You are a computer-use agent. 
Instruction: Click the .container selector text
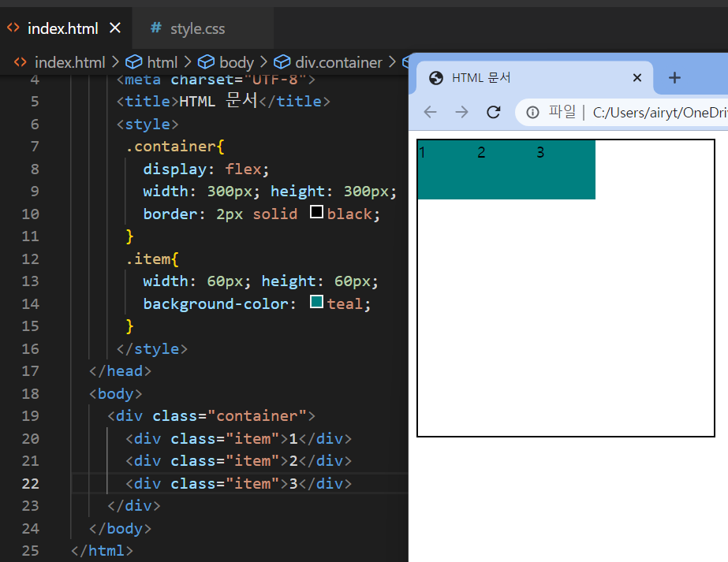(x=170, y=146)
